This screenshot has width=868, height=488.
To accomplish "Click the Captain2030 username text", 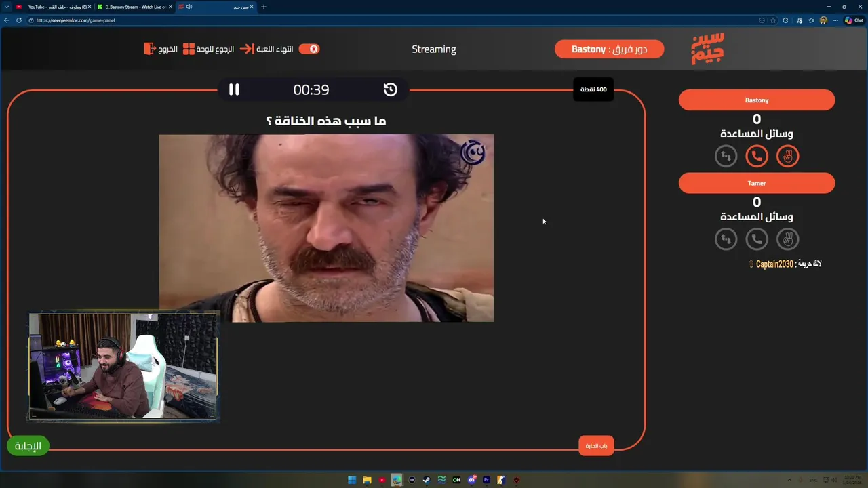I will [774, 264].
